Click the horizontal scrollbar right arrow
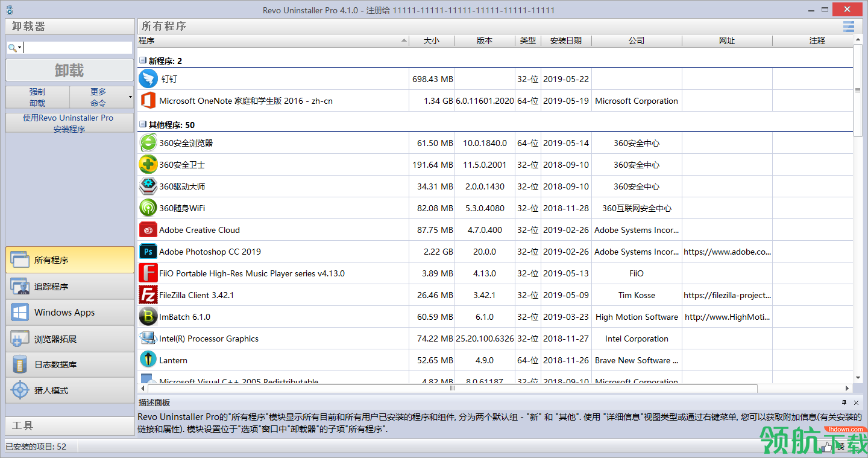This screenshot has width=868, height=458. coord(848,388)
